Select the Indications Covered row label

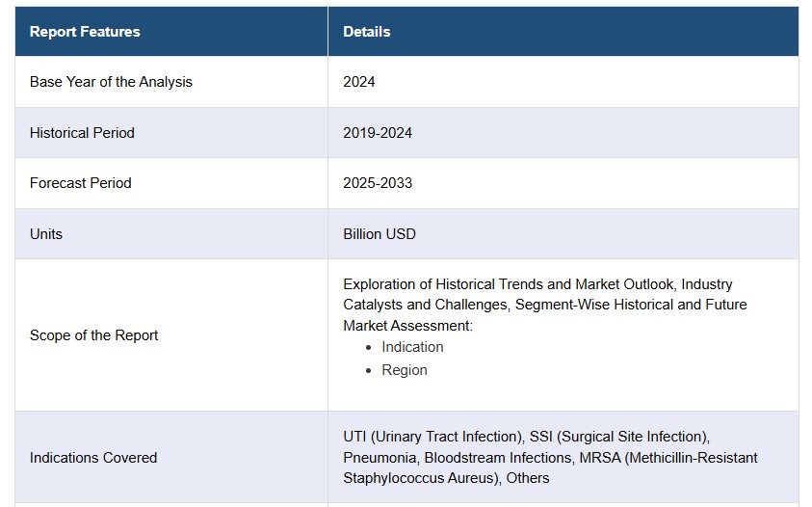pyautogui.click(x=93, y=458)
